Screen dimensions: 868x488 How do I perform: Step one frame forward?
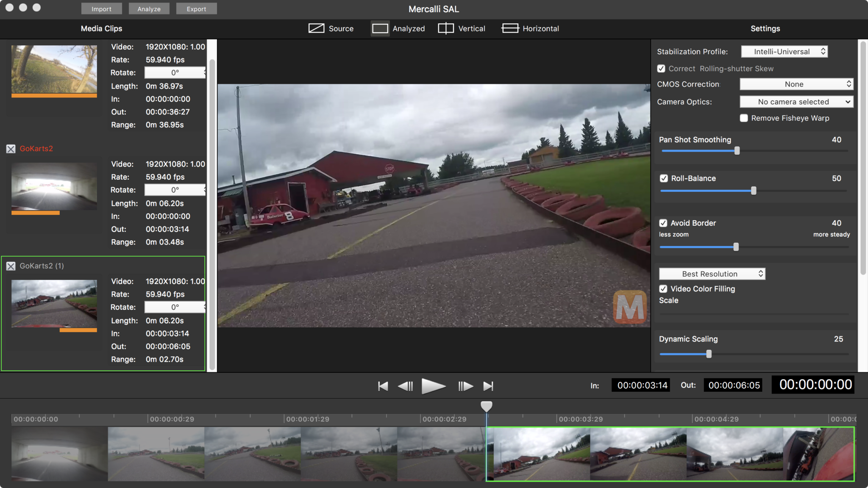pos(465,386)
